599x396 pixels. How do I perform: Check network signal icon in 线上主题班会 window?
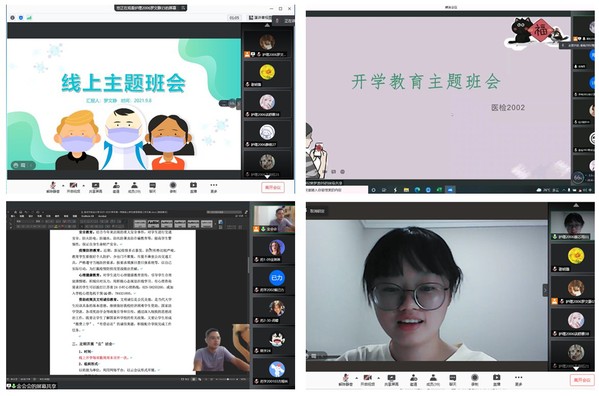tap(29, 18)
